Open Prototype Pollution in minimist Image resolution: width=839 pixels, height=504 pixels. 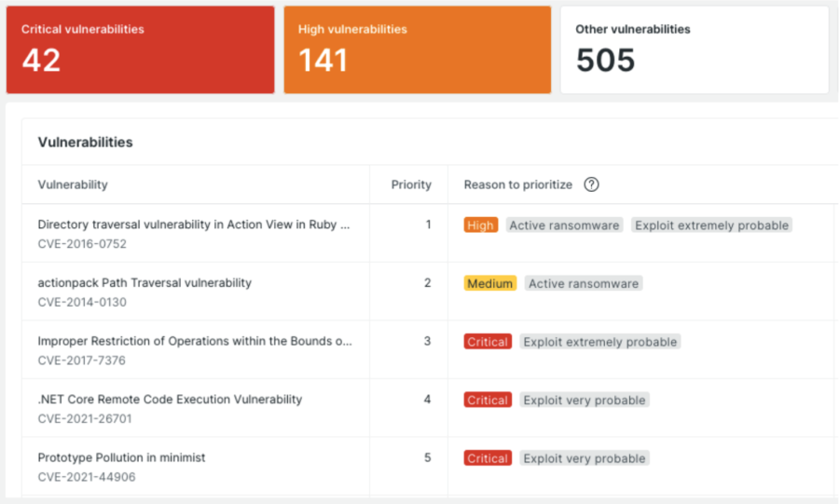(x=121, y=457)
